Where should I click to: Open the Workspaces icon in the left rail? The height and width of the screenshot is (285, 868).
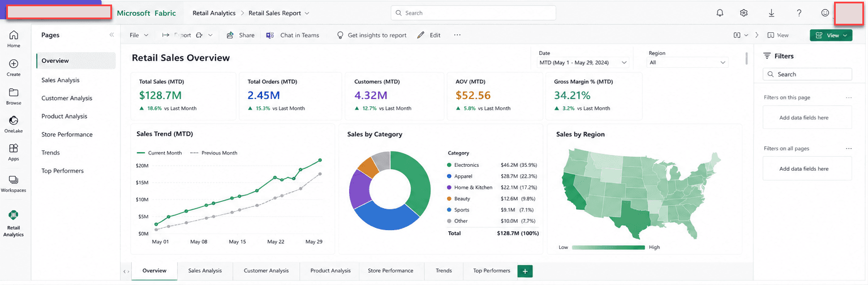coord(14,180)
